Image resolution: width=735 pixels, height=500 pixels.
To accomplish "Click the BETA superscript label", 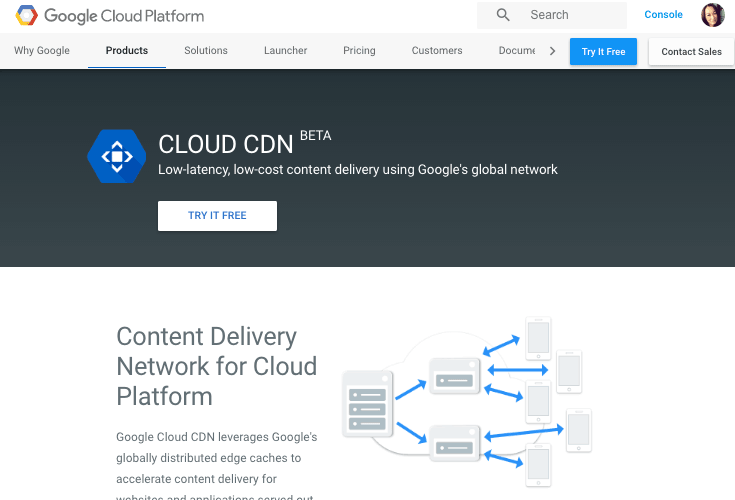I will 315,136.
